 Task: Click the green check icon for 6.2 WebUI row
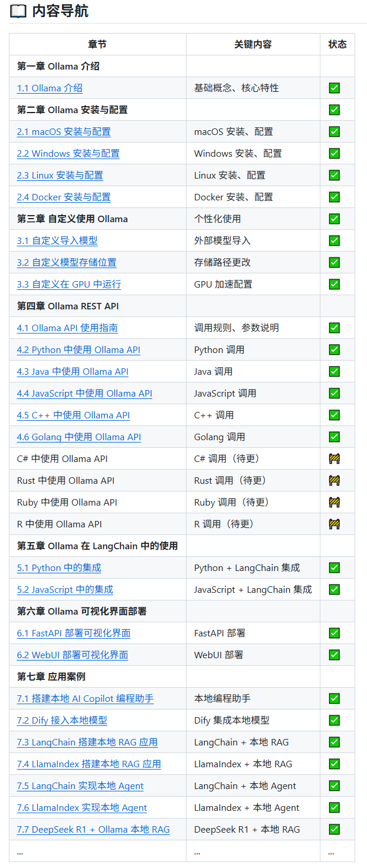pyautogui.click(x=334, y=655)
